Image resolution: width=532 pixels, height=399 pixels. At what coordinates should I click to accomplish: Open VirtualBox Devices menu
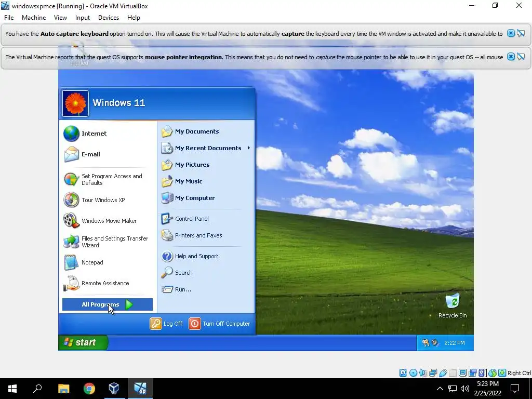[109, 18]
